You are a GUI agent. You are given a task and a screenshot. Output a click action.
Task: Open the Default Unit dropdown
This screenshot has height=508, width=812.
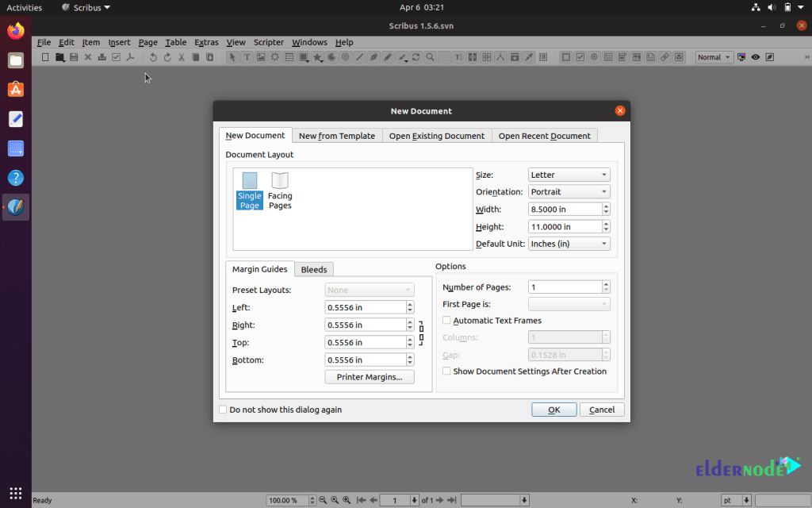(569, 244)
